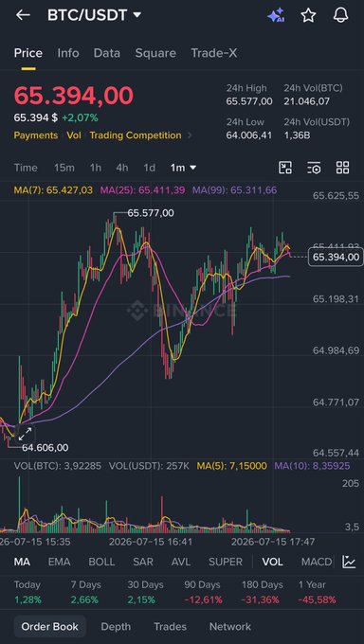Open the chart layout grid icon
364x644 pixels.
pos(342,168)
